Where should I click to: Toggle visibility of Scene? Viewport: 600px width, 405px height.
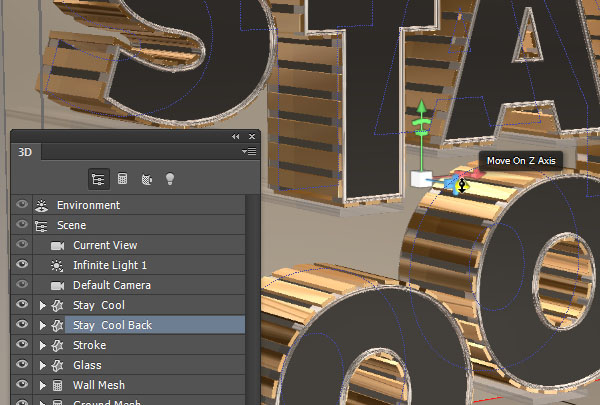22,224
